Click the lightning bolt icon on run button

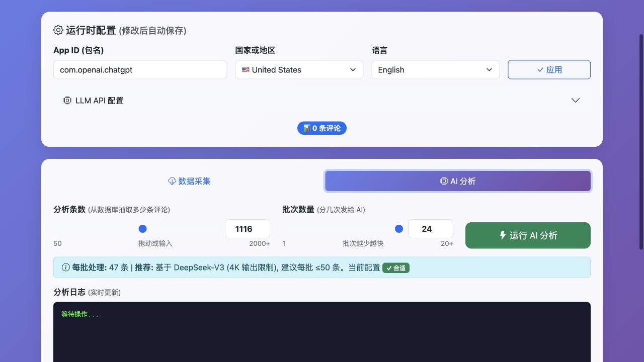pos(503,235)
